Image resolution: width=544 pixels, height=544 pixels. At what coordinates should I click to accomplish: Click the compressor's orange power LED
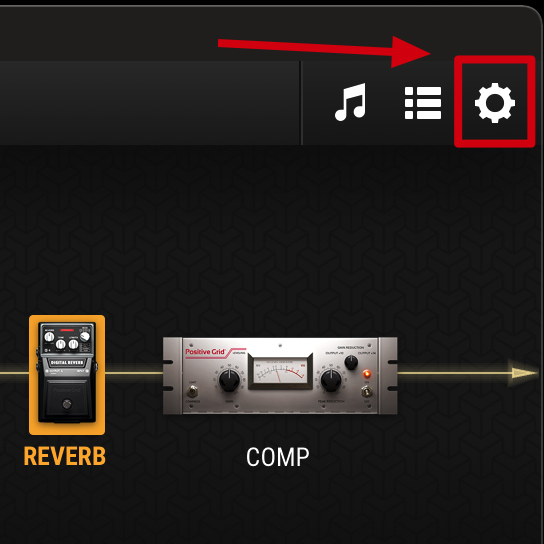(x=366, y=374)
